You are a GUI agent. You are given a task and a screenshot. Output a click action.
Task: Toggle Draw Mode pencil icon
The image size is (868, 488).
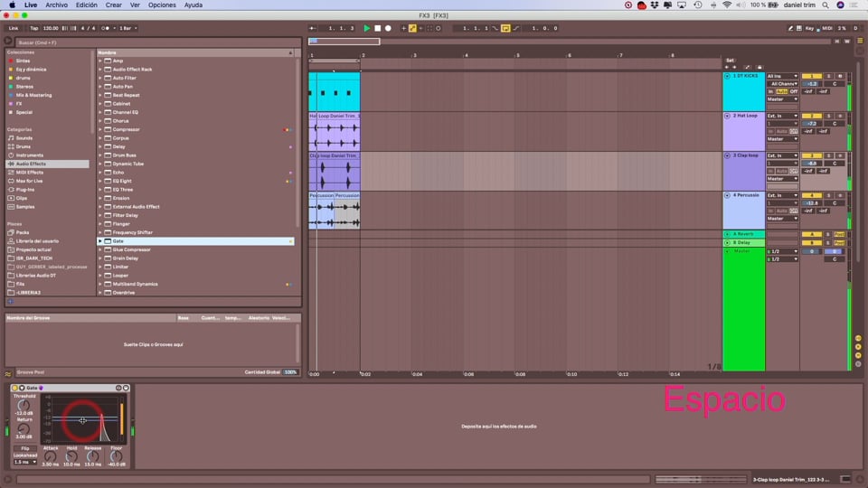[790, 28]
